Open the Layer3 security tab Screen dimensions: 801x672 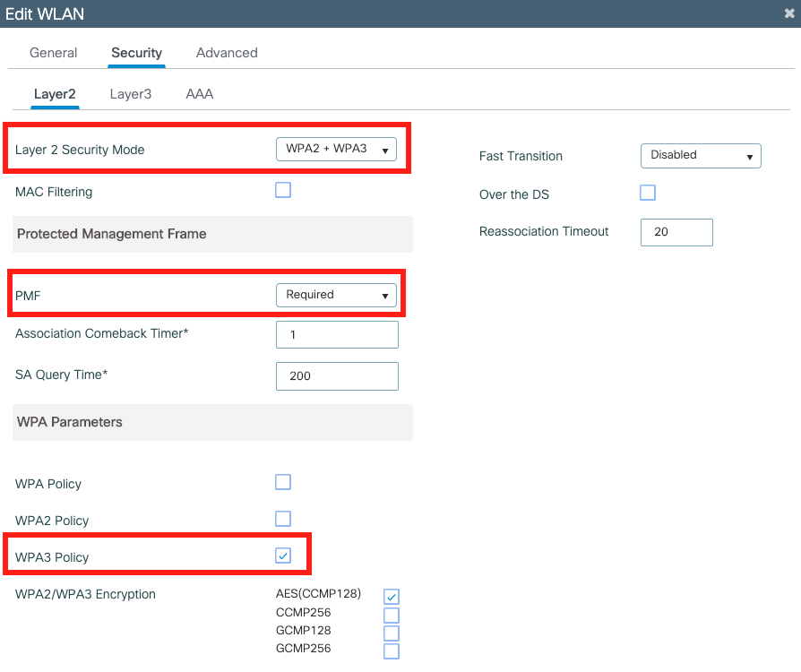click(x=131, y=93)
